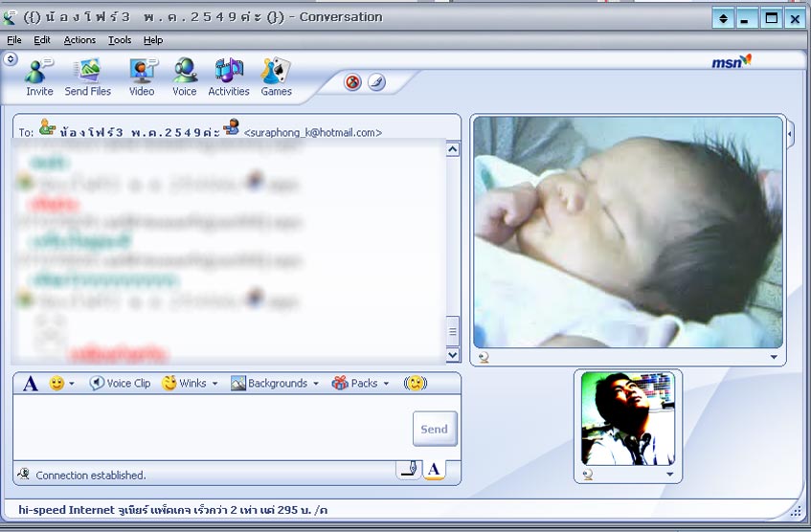Screen dimensions: 811x532
Task: Switch to handwriting input mode
Action: 408,469
